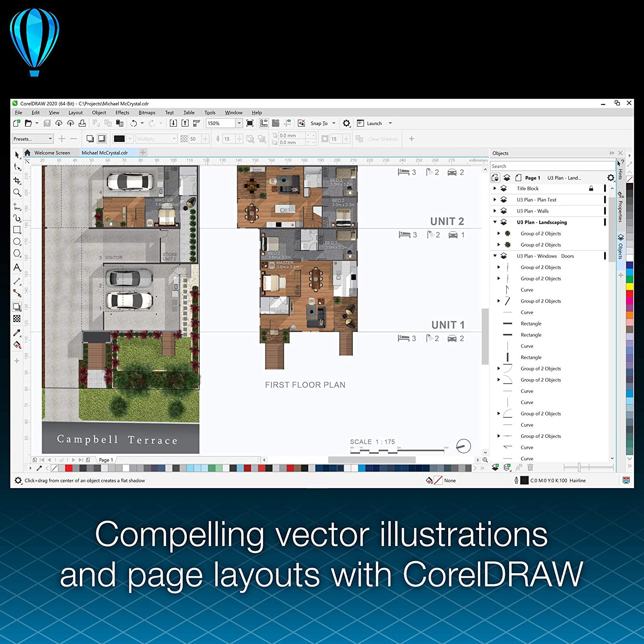Open the Options gear in toolbar
The image size is (644, 644).
pos(346,123)
